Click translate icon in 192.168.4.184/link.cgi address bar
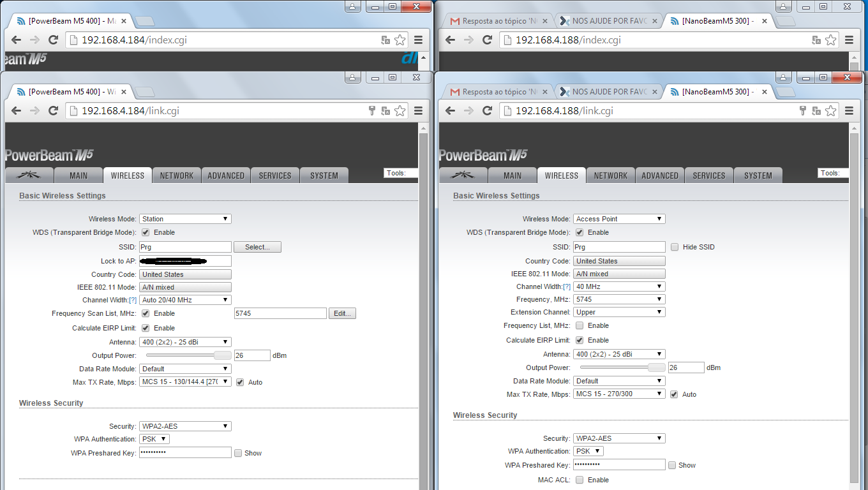Screen dimensions: 868x490 385,110
